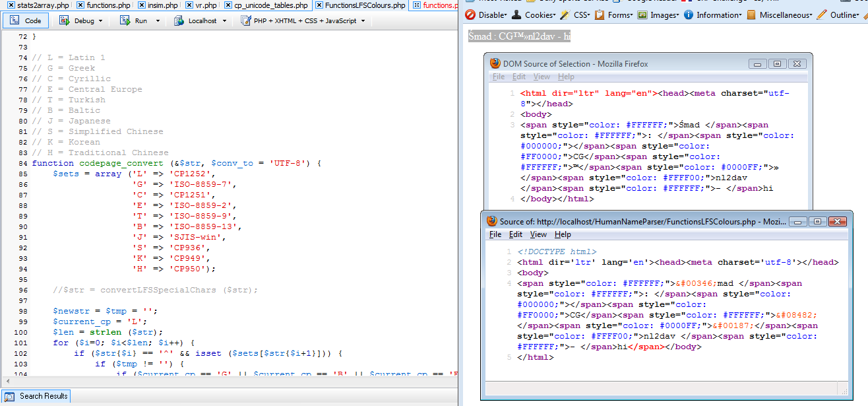Open File menu in Source of window

click(x=495, y=234)
